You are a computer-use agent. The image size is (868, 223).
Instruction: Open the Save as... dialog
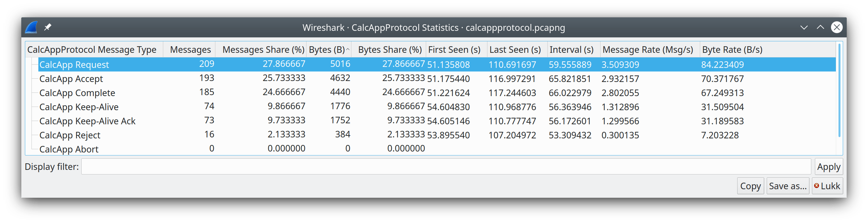click(787, 186)
